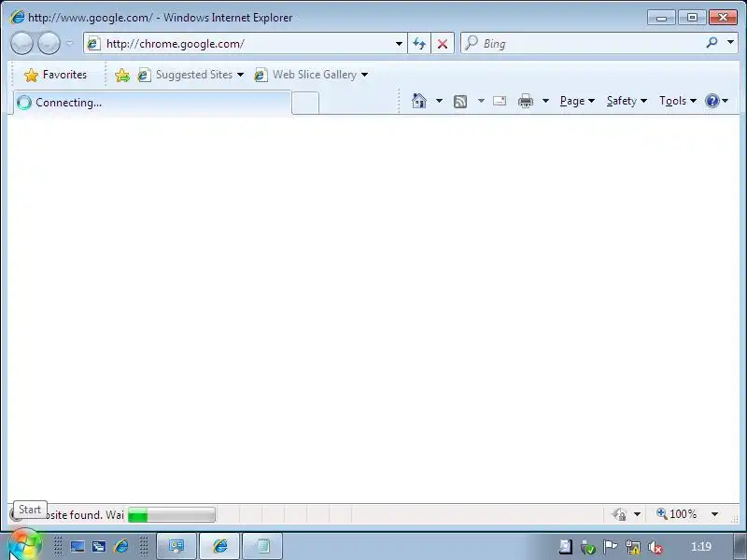Expand the Home button dropdown

[439, 101]
